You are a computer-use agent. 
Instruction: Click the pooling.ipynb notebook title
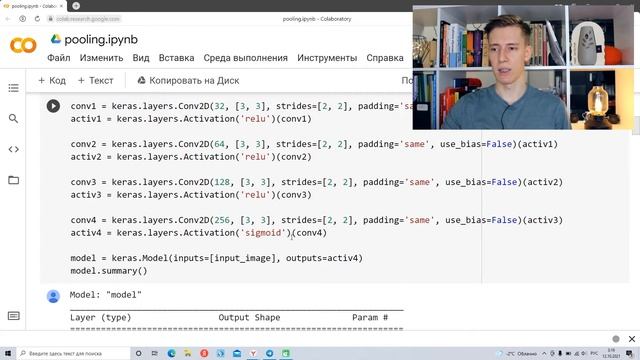click(x=101, y=40)
